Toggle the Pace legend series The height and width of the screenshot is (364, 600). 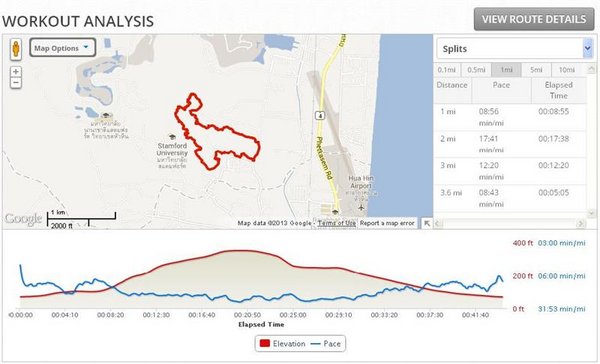click(x=325, y=344)
